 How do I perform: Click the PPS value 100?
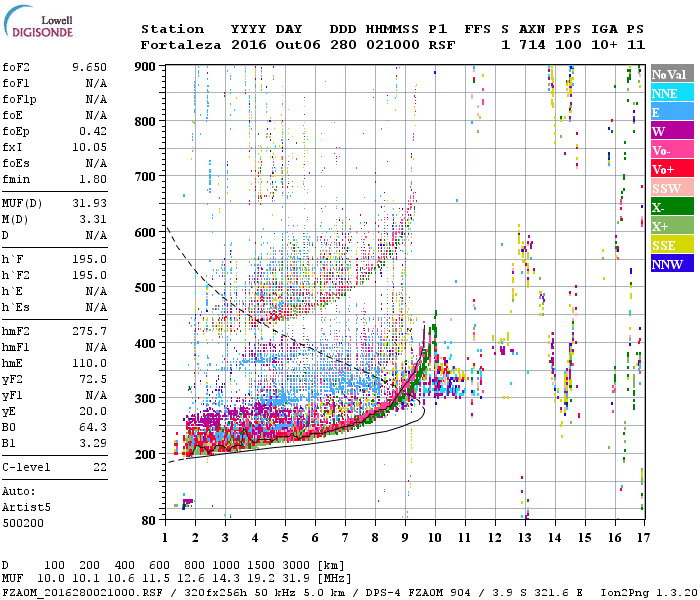(x=568, y=45)
